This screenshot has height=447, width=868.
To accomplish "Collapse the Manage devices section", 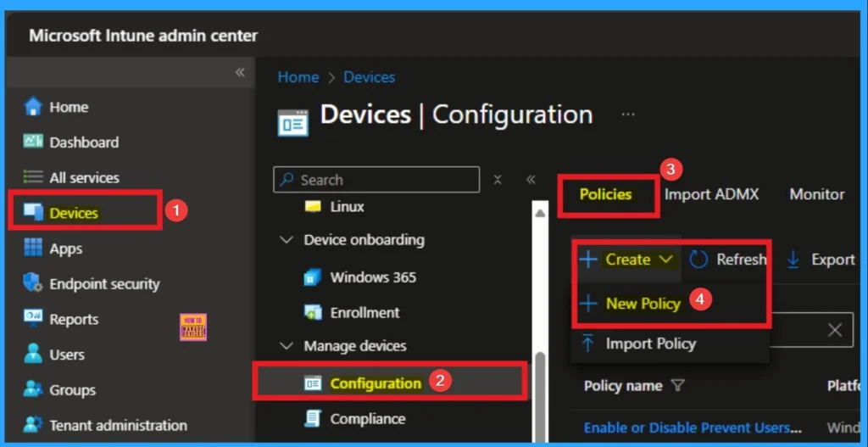I will click(287, 346).
